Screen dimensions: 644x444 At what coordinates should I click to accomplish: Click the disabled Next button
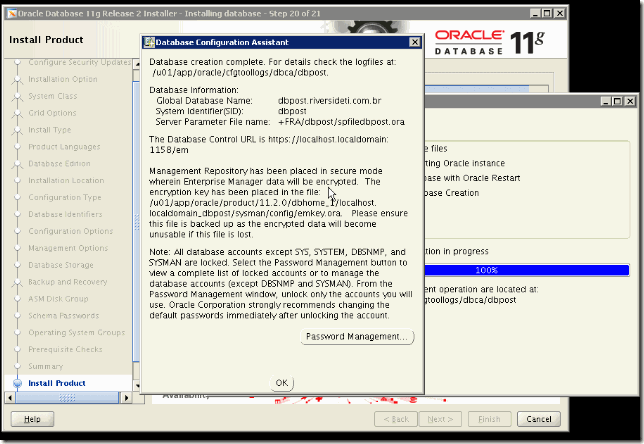440,419
